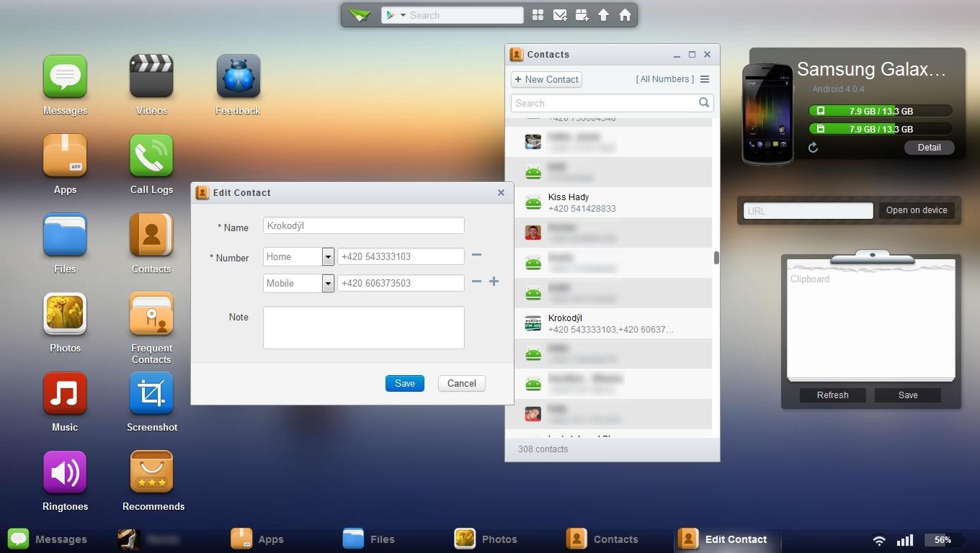Click the Note text area
The height and width of the screenshot is (553, 980).
(x=363, y=328)
